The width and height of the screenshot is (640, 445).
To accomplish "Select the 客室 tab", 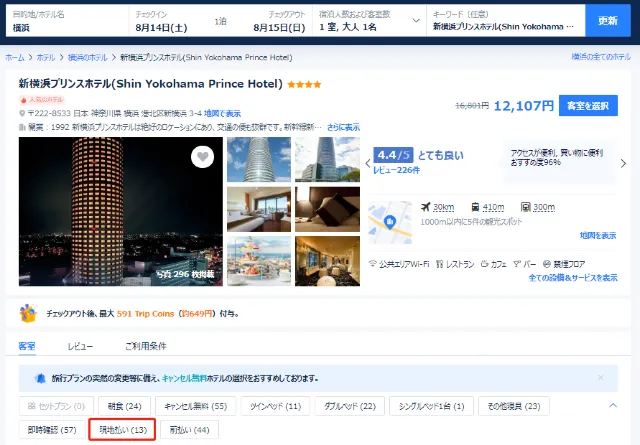I will coord(27,346).
